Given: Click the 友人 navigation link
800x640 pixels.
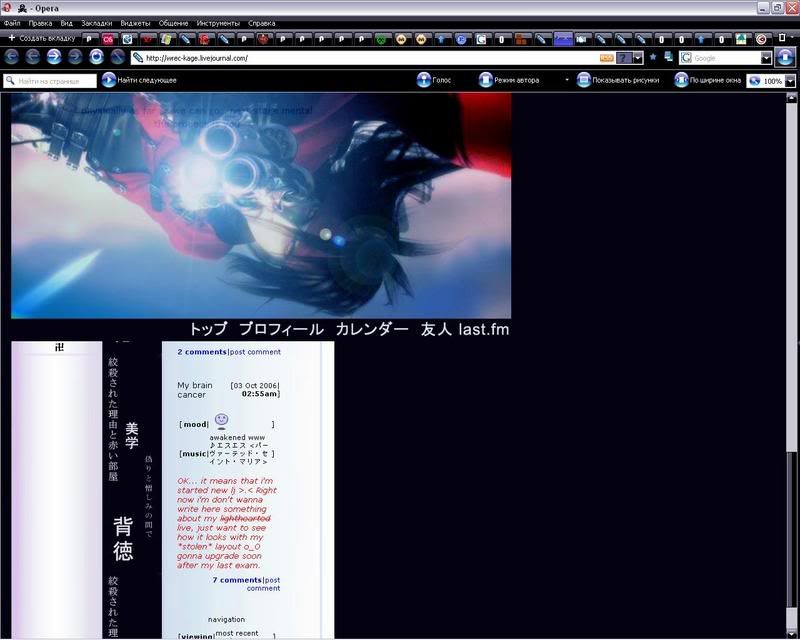Looking at the screenshot, I should (x=436, y=329).
